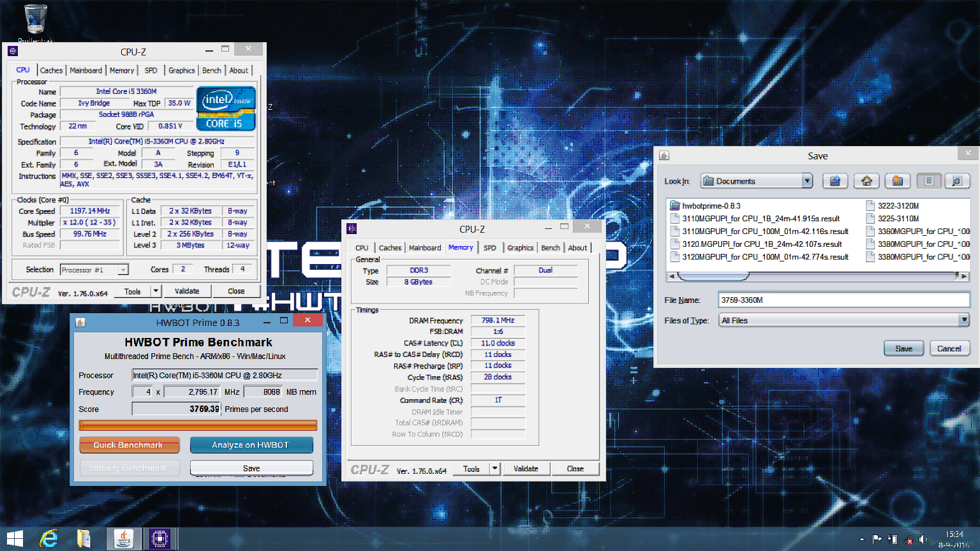Cancel the Save dialog

[949, 348]
